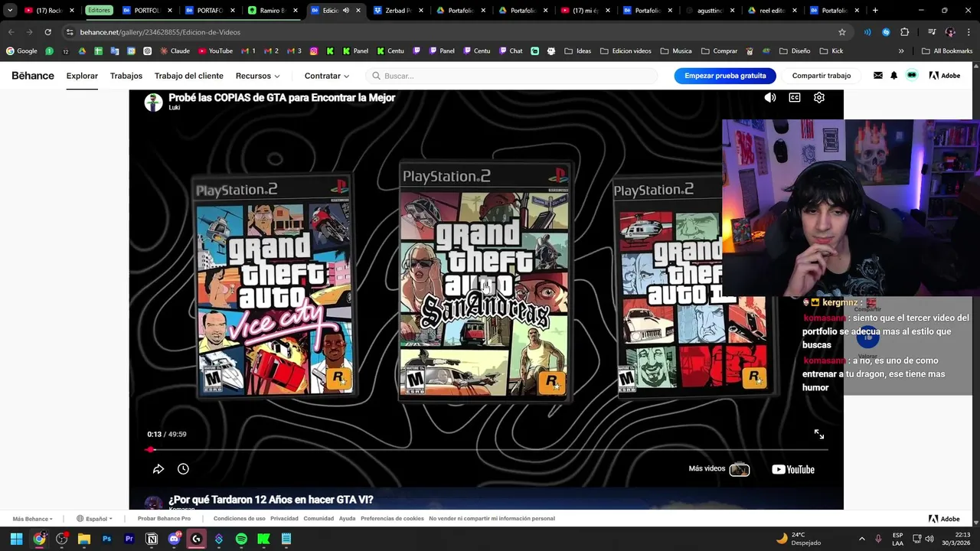The height and width of the screenshot is (551, 980).
Task: Open the Behance home logo
Action: (33, 76)
